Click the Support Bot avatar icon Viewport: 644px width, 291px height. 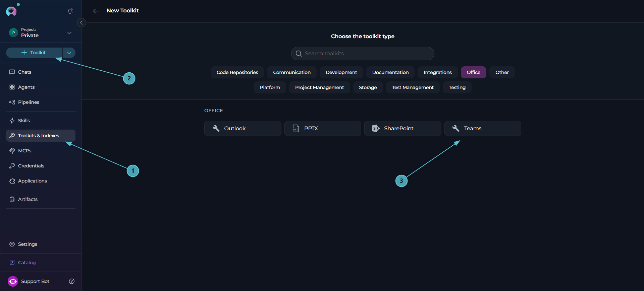point(13,281)
